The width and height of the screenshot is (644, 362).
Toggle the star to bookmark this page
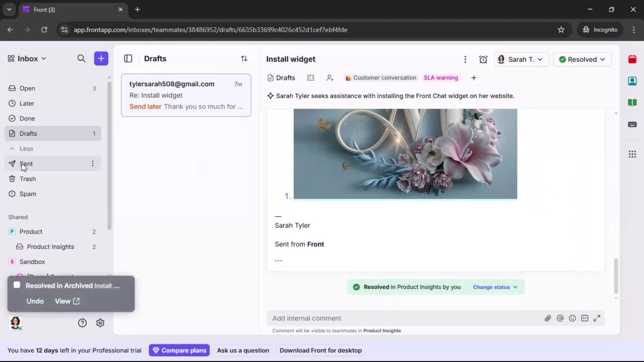click(561, 29)
